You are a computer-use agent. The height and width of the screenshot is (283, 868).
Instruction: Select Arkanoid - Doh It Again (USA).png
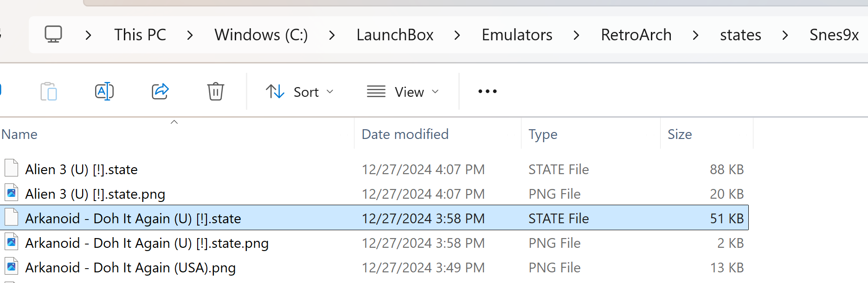130,268
